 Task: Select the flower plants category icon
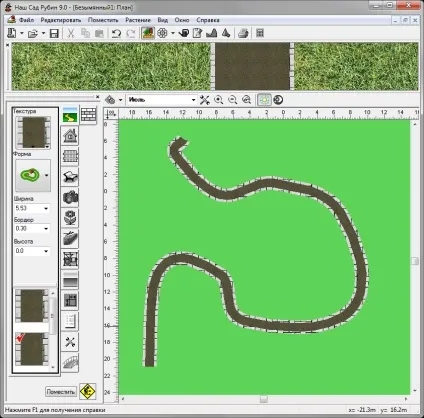click(70, 217)
